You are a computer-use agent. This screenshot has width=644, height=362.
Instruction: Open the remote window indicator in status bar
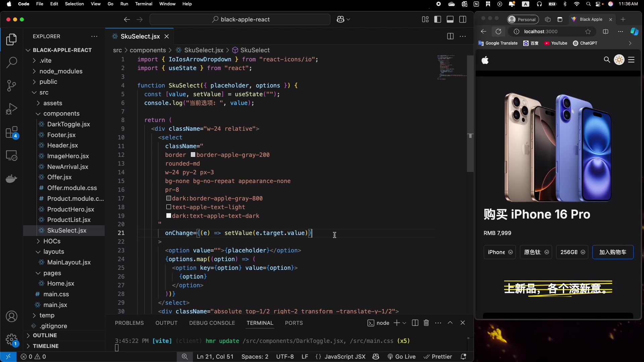(8, 357)
